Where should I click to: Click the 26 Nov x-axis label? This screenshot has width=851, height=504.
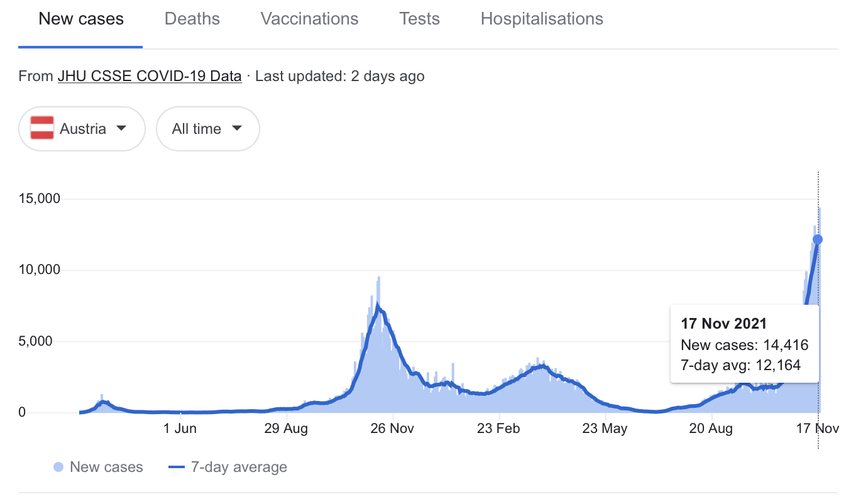(x=393, y=429)
